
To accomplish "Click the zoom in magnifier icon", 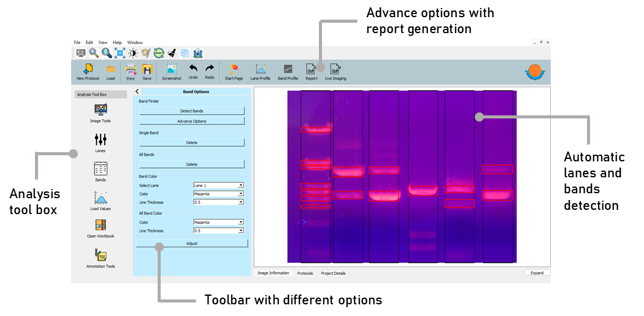I will (94, 53).
